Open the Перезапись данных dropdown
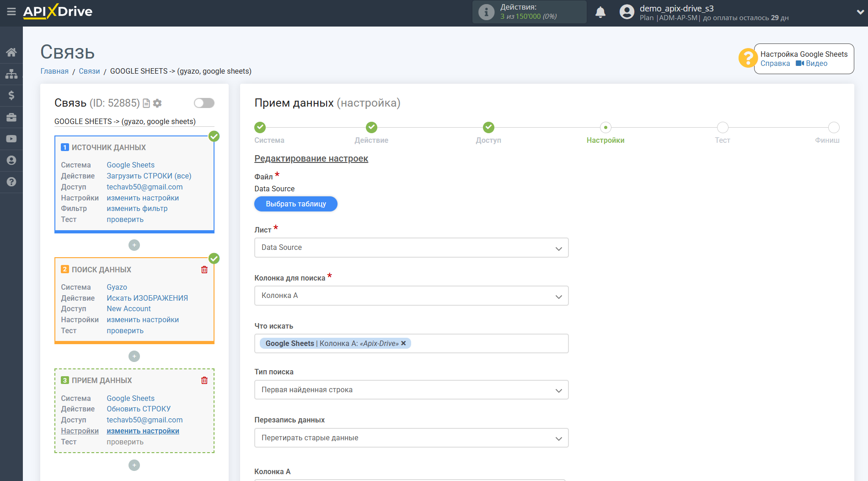The width and height of the screenshot is (868, 481). (x=411, y=438)
